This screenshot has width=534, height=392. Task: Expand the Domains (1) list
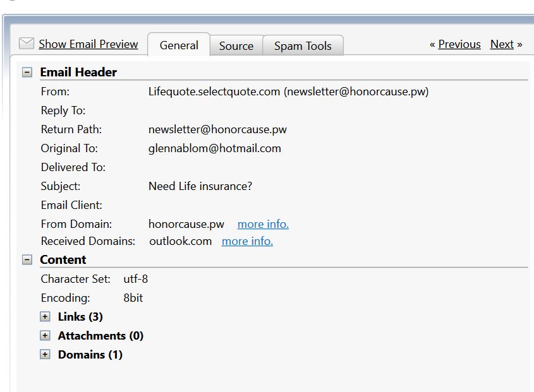coord(45,354)
